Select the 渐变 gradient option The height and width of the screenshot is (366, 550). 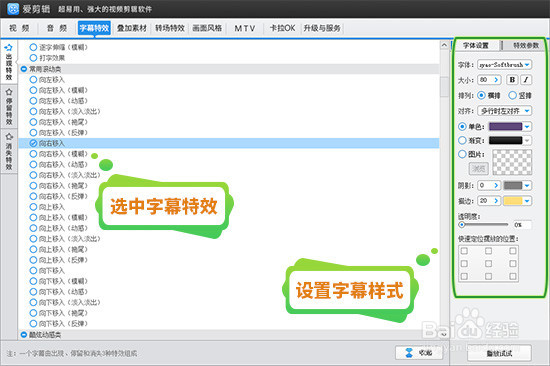click(462, 140)
